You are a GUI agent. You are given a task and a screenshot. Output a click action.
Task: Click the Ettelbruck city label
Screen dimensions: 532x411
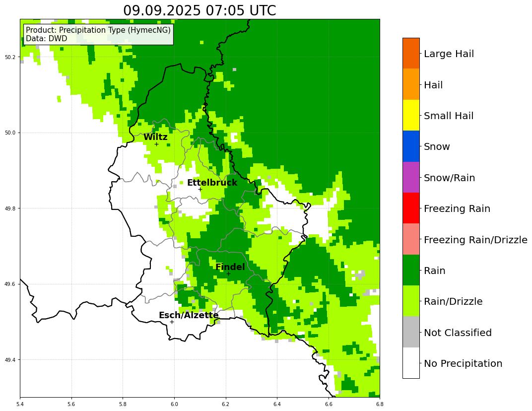click(212, 183)
